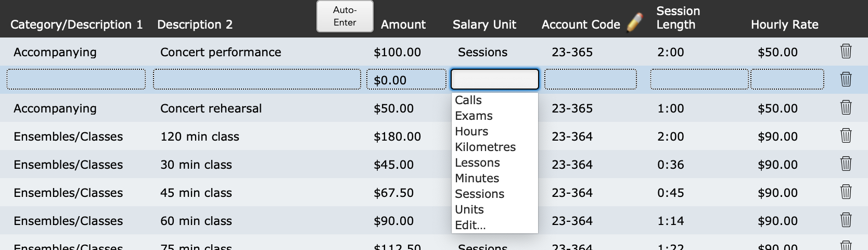
Task: Click Accompanying in the Concert performance row
Action: point(55,52)
